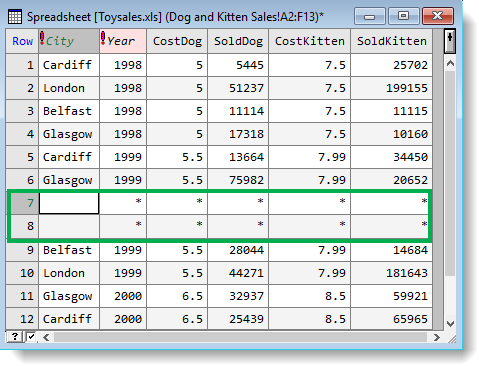Click the missing Year cell in row 7
The image size is (479, 366).
(x=123, y=203)
